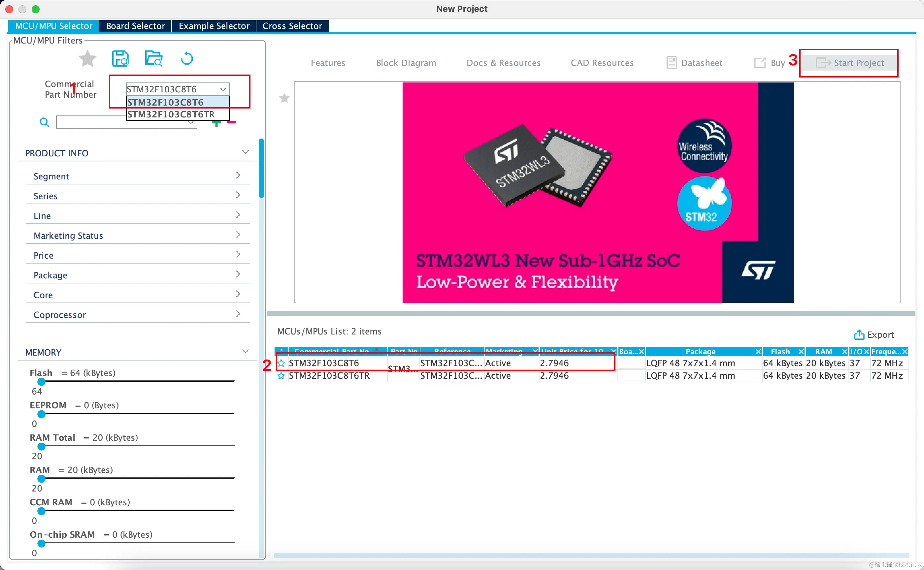Click the pink minus remove-filter icon
Screen dimensions: 924x570
(x=232, y=122)
